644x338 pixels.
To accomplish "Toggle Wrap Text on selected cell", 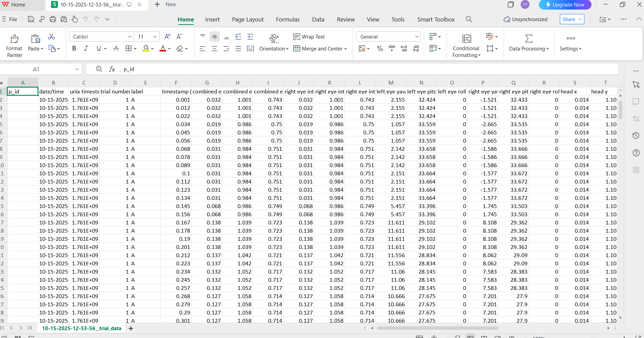I will click(x=309, y=37).
